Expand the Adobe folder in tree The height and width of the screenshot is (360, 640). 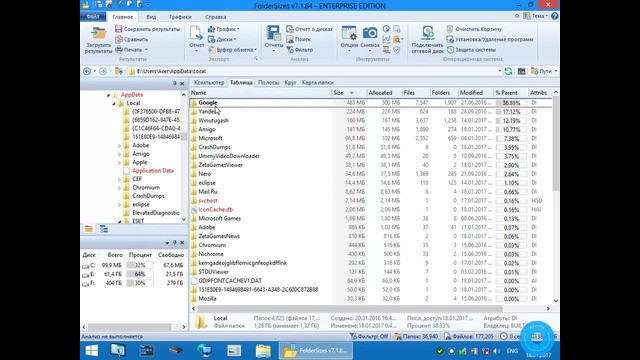coord(120,146)
